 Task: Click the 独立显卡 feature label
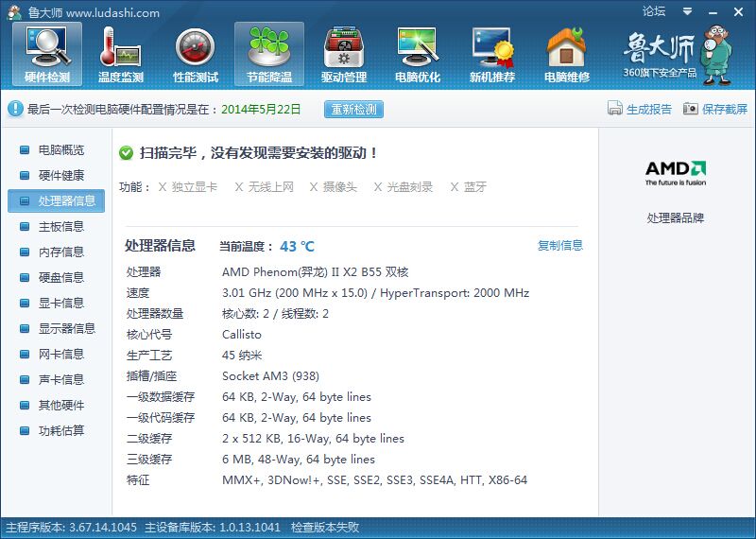(195, 186)
